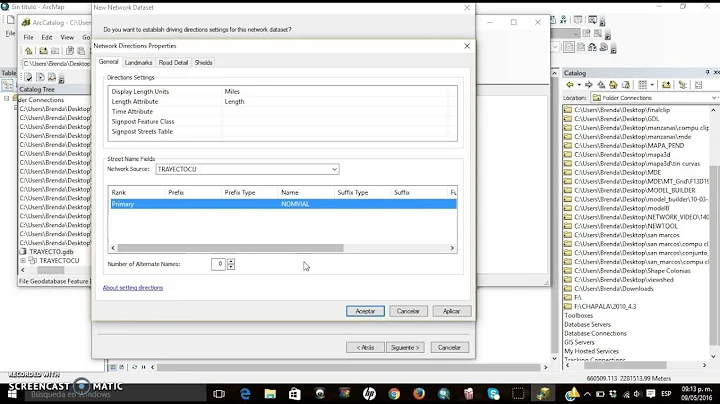
Task: Click ArcCatalog Connect To Folder icon
Action: coord(43,50)
